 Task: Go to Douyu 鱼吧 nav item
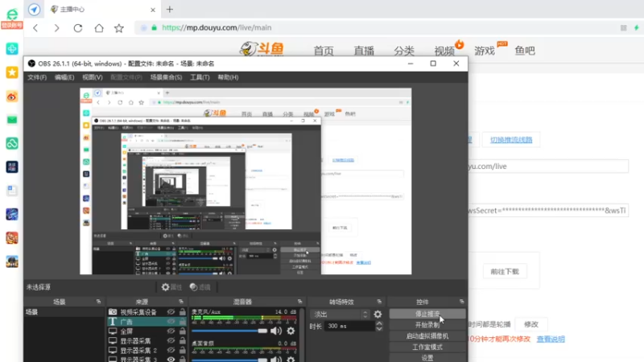[x=525, y=51]
